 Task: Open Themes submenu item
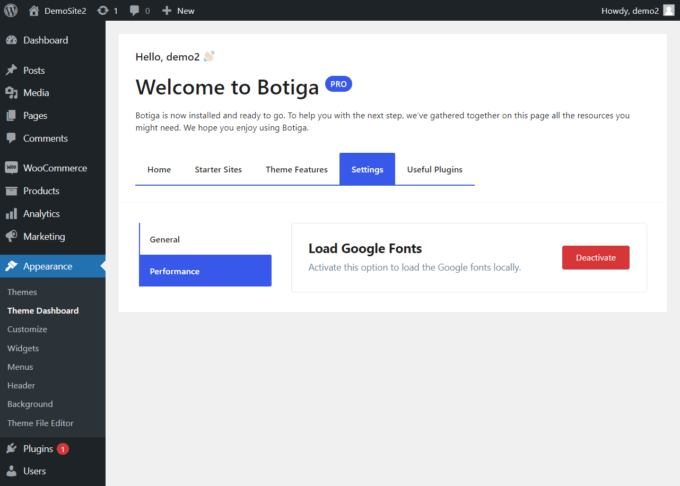click(x=22, y=292)
